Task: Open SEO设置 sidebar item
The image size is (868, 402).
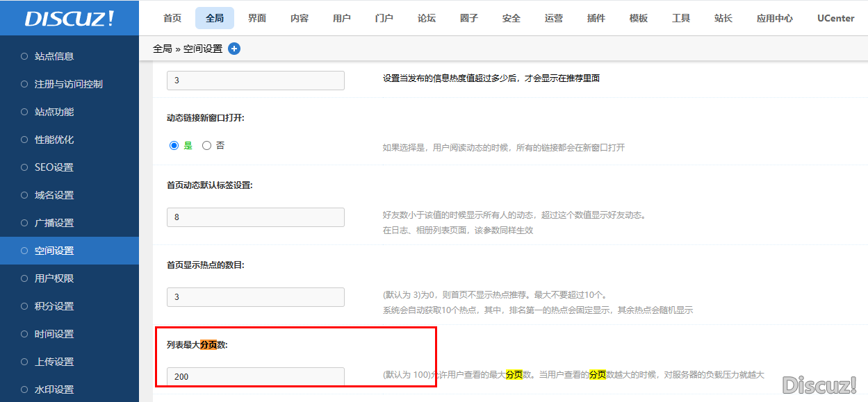Action: pyautogui.click(x=54, y=167)
